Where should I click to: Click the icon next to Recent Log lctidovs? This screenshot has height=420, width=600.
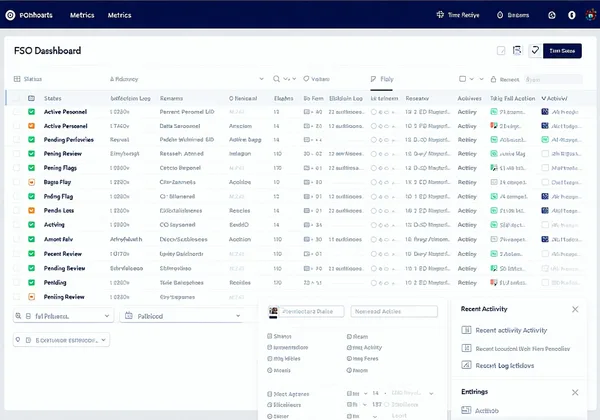[x=466, y=365]
